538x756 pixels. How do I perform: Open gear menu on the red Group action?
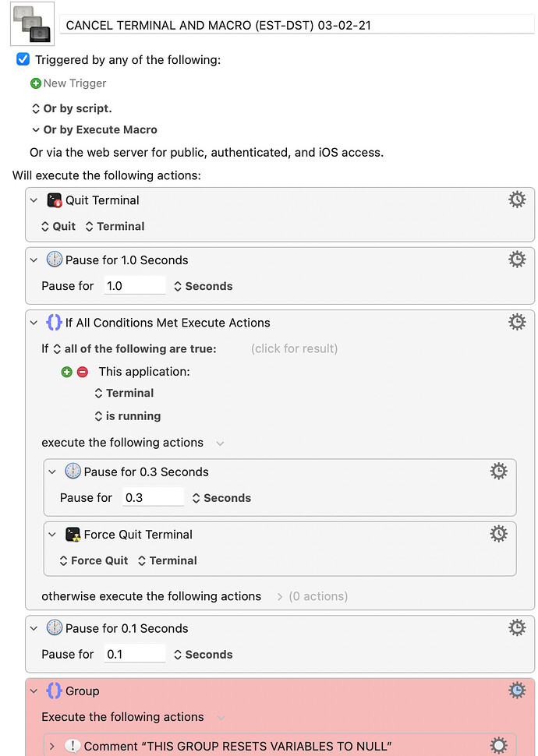tap(517, 691)
